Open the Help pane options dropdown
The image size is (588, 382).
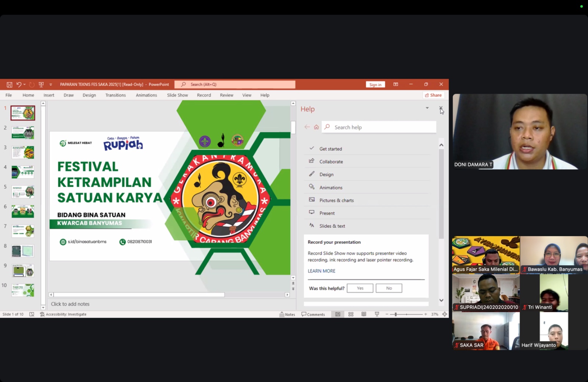(x=427, y=108)
